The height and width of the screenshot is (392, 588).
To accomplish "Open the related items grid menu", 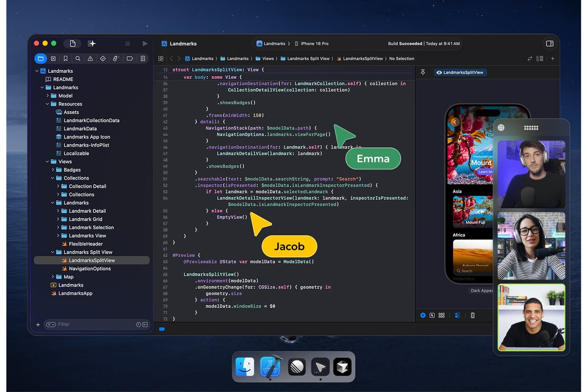I will [x=161, y=58].
